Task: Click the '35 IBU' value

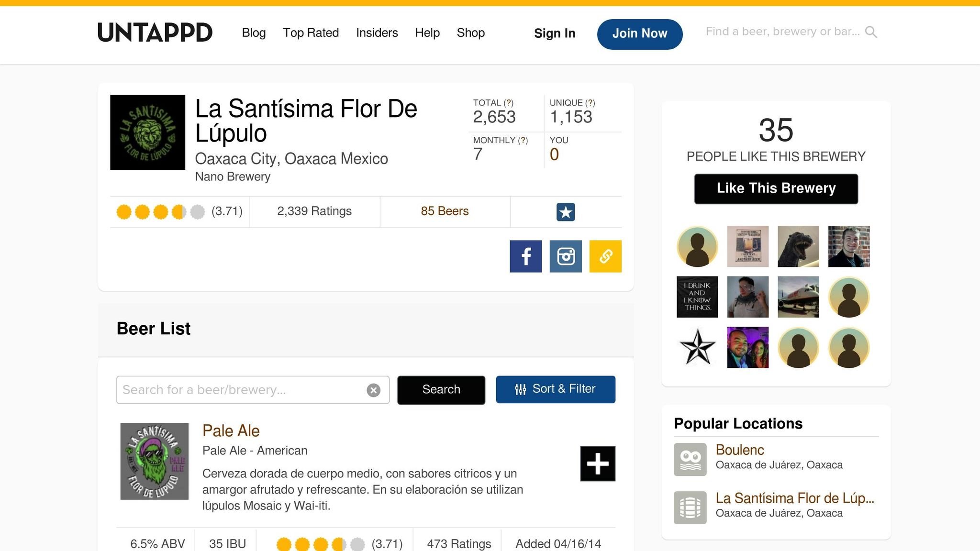Action: pos(227,544)
